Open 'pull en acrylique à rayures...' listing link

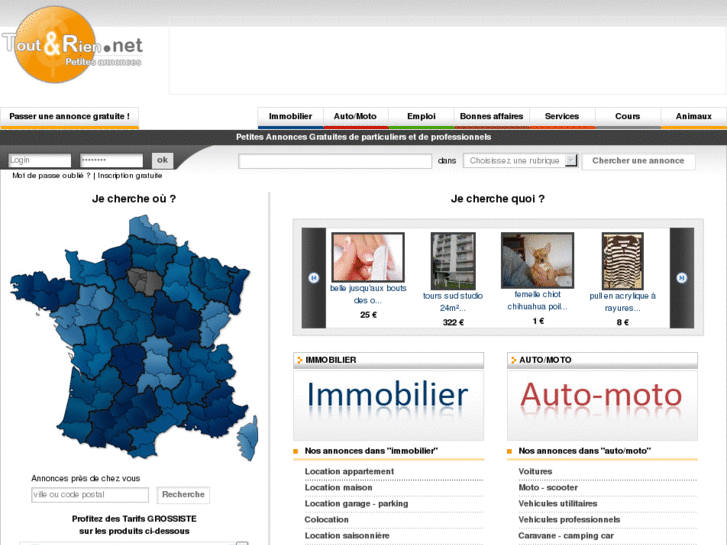[x=622, y=302]
